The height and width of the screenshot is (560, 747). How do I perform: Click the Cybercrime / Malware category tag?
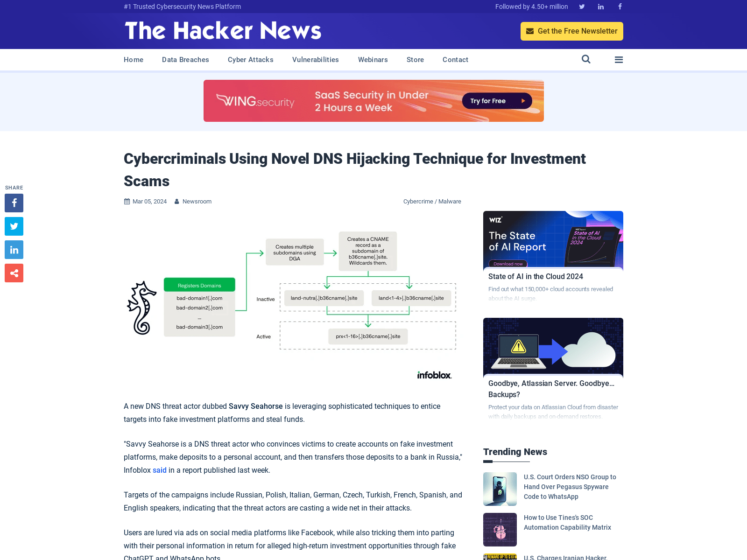coord(432,202)
